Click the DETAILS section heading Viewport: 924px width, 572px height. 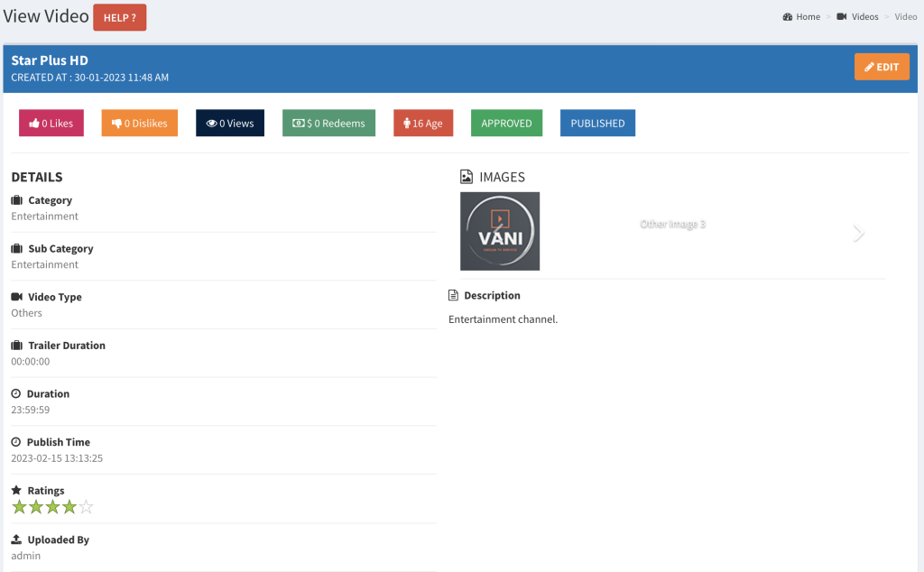tap(36, 177)
